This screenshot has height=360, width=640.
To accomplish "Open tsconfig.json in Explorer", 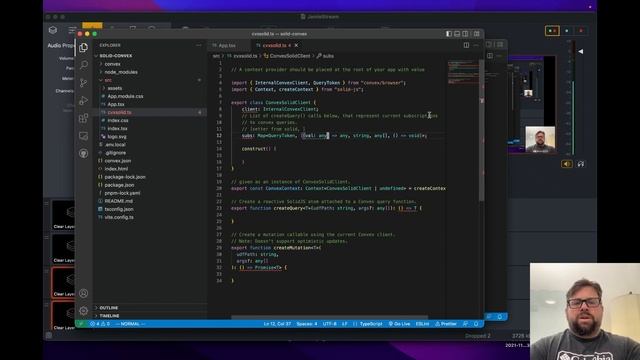I will [x=119, y=209].
